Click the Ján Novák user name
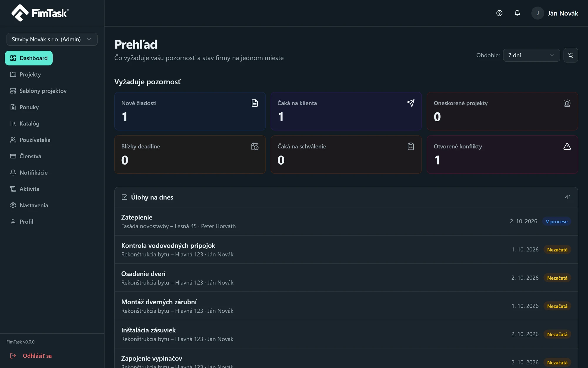The image size is (588, 368). (563, 13)
